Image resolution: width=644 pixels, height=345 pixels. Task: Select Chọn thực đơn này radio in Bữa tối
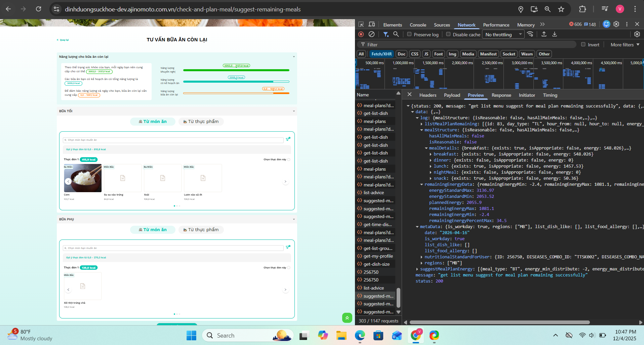pyautogui.click(x=289, y=160)
